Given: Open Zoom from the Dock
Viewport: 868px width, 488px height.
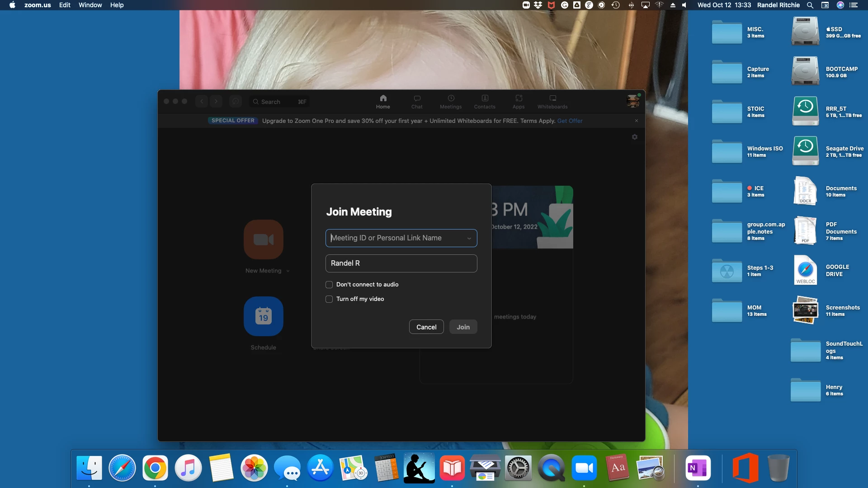Looking at the screenshot, I should point(584,468).
